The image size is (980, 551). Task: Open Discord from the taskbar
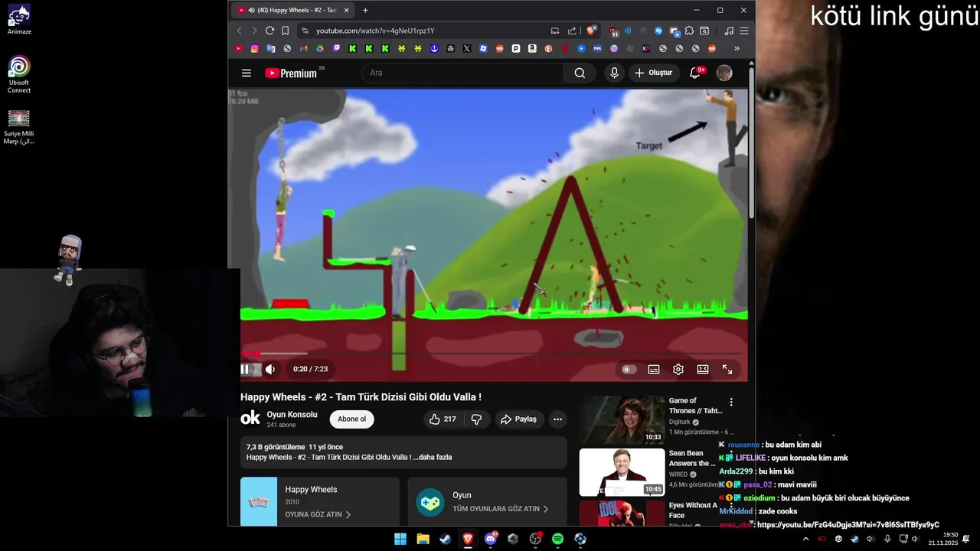tap(491, 539)
